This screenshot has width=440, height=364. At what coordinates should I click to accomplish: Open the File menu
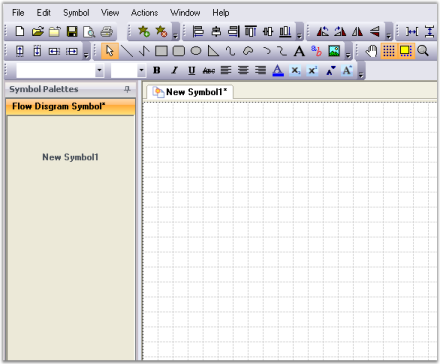pos(18,13)
